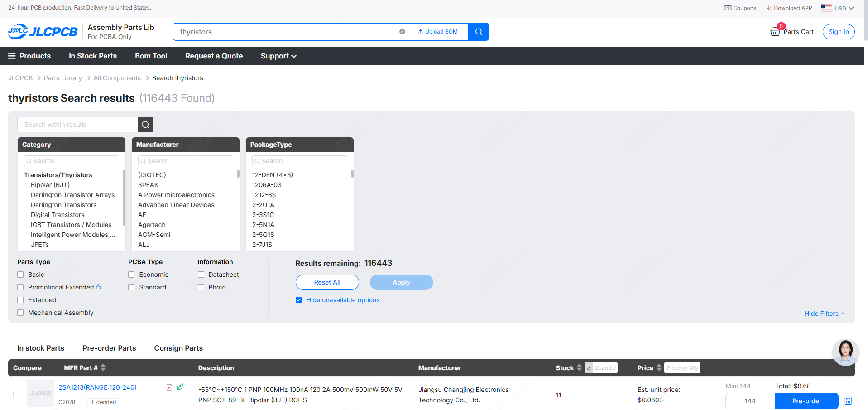Click the Manufacturer filter search box
Viewport: 868px width, 410px height.
point(186,161)
